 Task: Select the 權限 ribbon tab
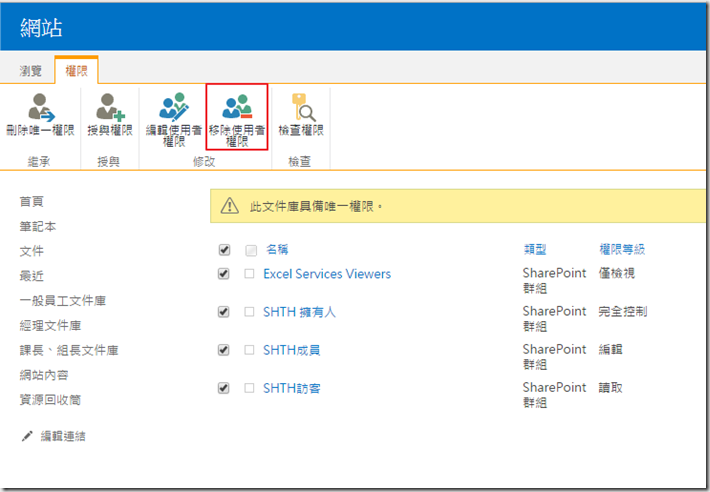coord(76,71)
